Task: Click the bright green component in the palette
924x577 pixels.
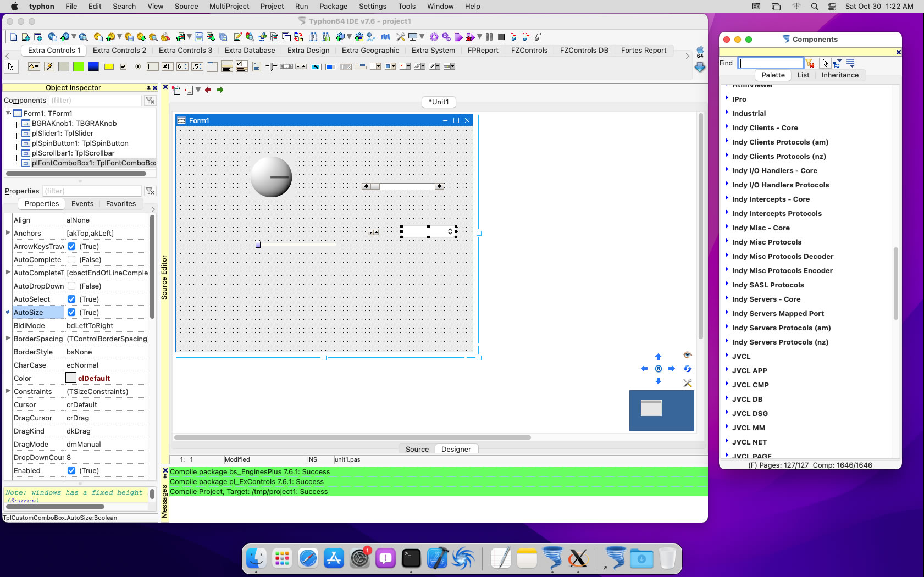Action: point(79,66)
